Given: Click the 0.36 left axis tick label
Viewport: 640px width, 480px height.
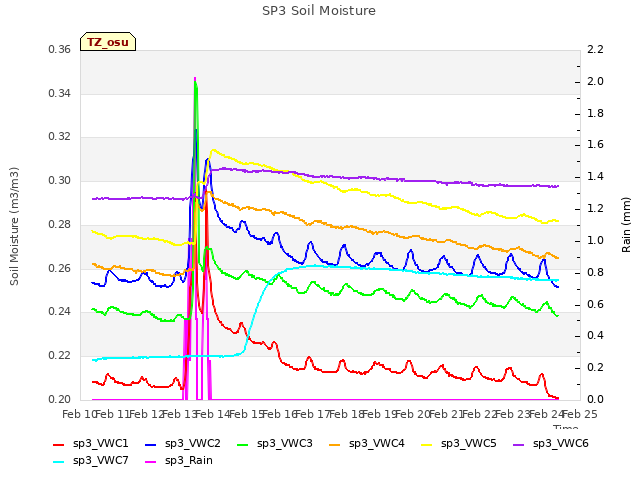Looking at the screenshot, I should (60, 50).
